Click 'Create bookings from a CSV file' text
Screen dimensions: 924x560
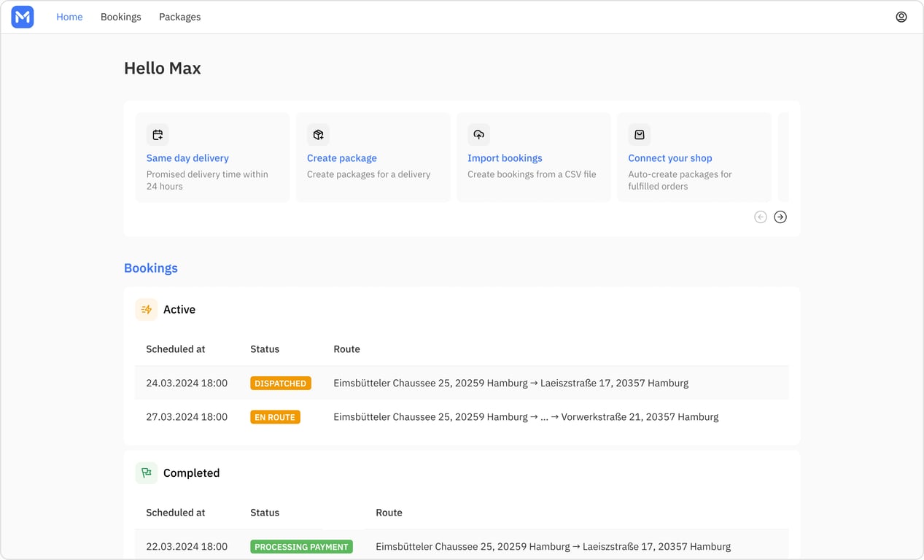pyautogui.click(x=532, y=174)
